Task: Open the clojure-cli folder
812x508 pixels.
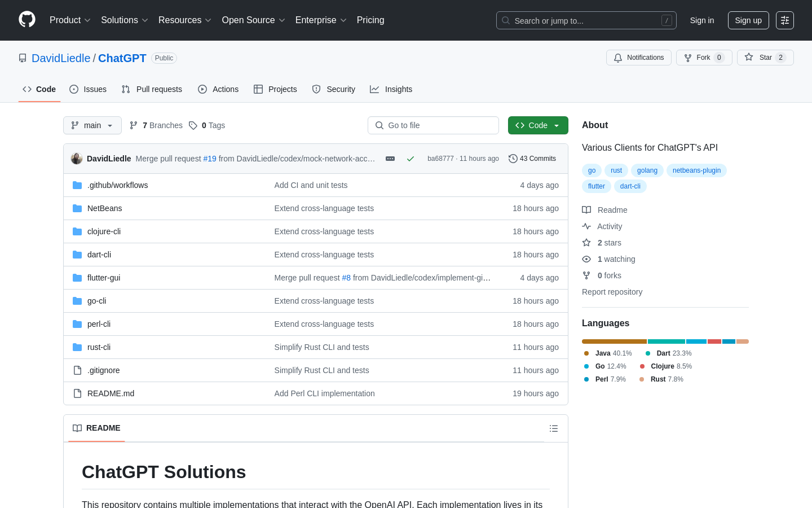Action: coord(104,231)
